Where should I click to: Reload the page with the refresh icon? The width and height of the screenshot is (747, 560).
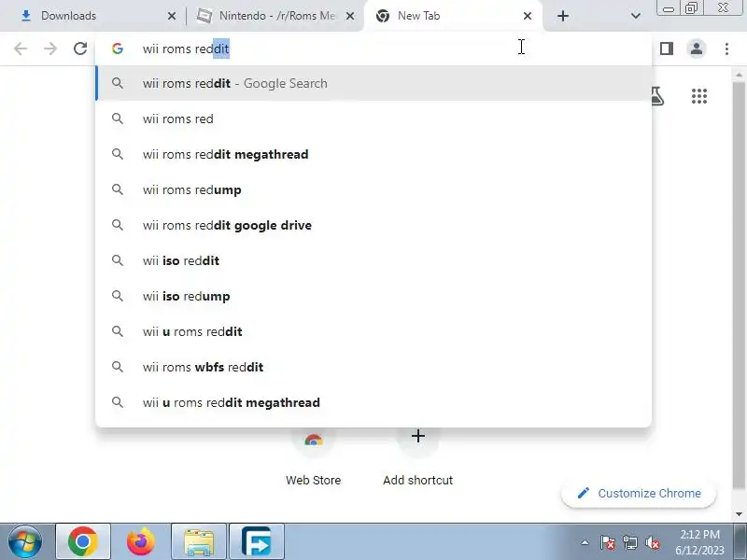80,49
